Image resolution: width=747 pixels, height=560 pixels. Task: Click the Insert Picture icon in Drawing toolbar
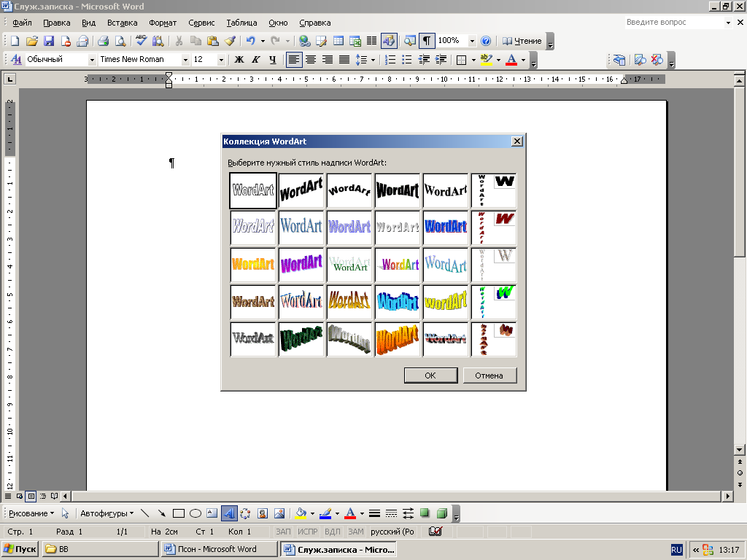[x=279, y=513]
